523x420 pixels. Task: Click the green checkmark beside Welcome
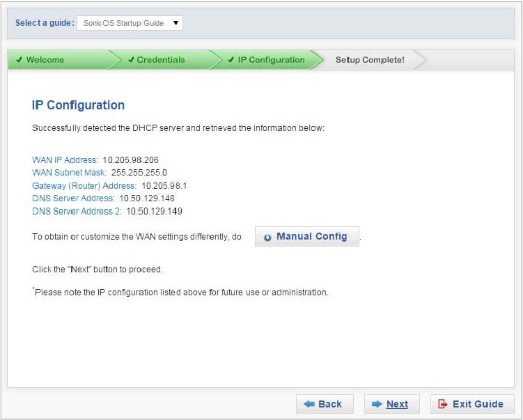(19, 60)
